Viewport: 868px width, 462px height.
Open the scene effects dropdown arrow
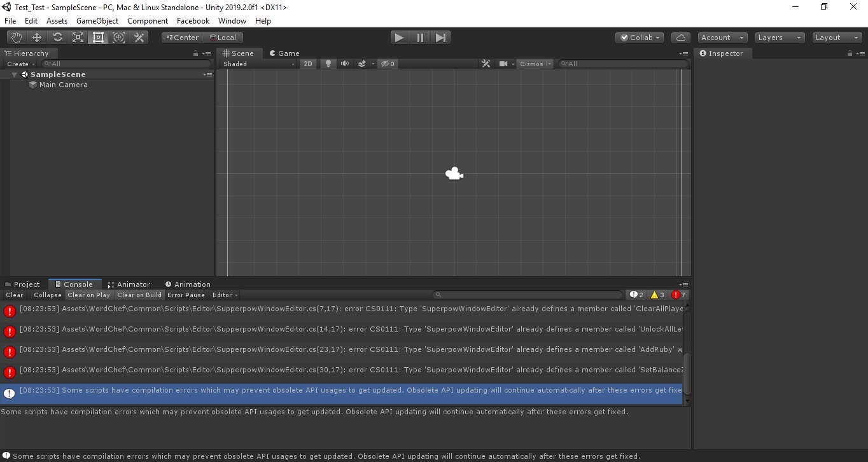[x=373, y=64]
